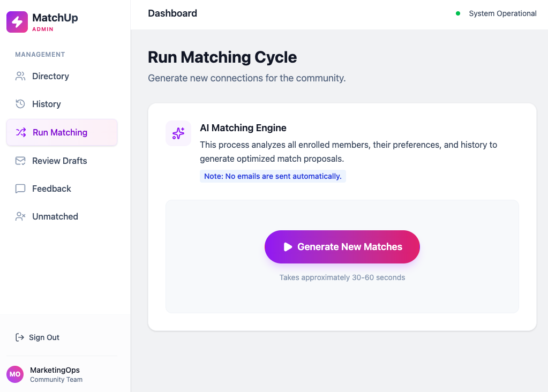Click the note about emails not sending
The height and width of the screenshot is (392, 548).
tap(273, 176)
